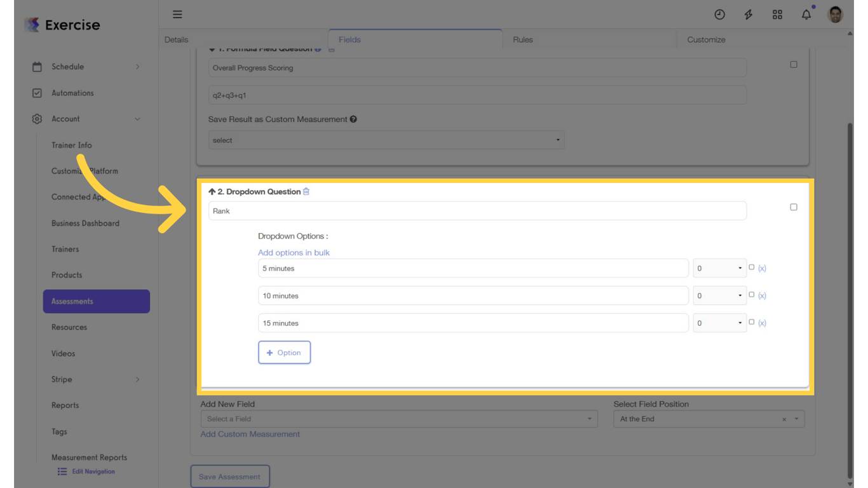The height and width of the screenshot is (488, 868).
Task: Delete the Dropdown Question using its trash icon
Action: (x=306, y=191)
